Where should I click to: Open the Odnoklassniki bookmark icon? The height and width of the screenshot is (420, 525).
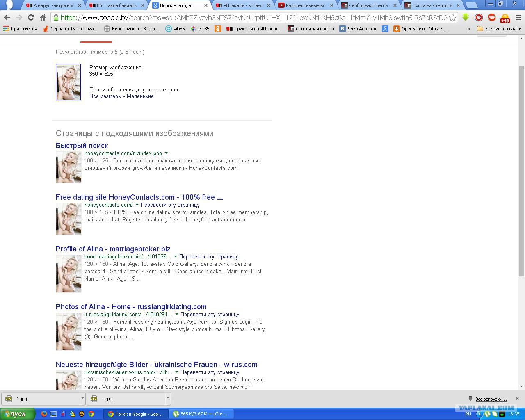coord(218,29)
